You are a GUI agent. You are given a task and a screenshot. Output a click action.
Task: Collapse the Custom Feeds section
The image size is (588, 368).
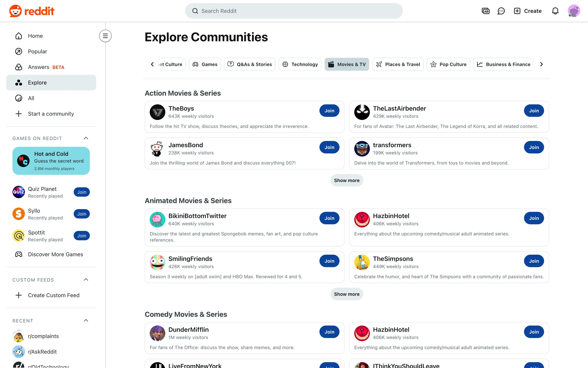[x=86, y=280]
